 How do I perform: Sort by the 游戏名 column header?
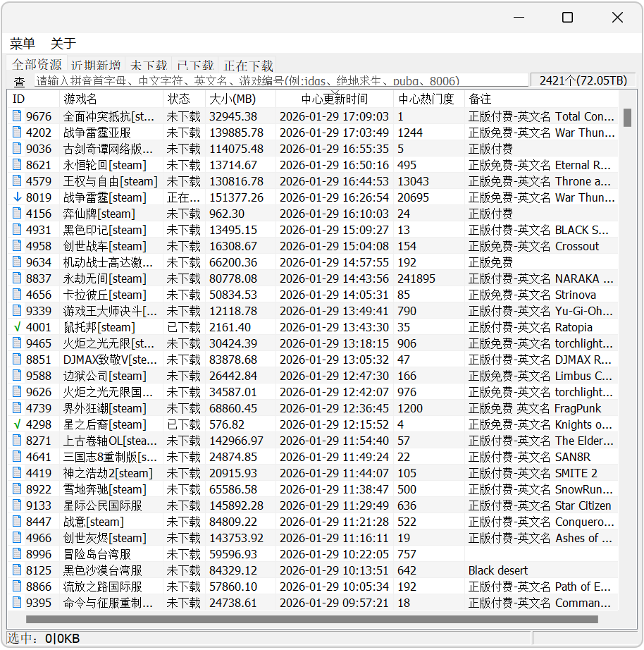(111, 99)
